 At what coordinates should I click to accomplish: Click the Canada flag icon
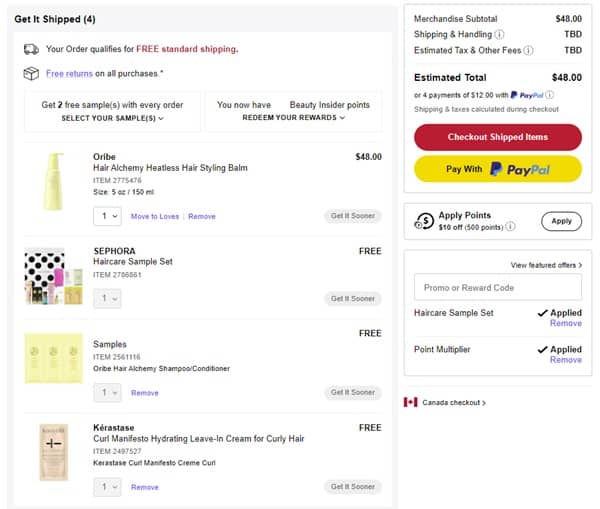[x=410, y=402]
